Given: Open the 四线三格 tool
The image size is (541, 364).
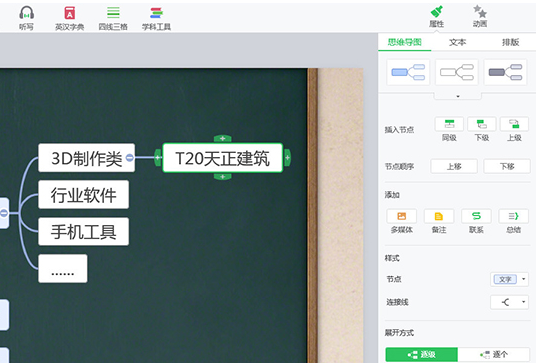Looking at the screenshot, I should tap(113, 18).
